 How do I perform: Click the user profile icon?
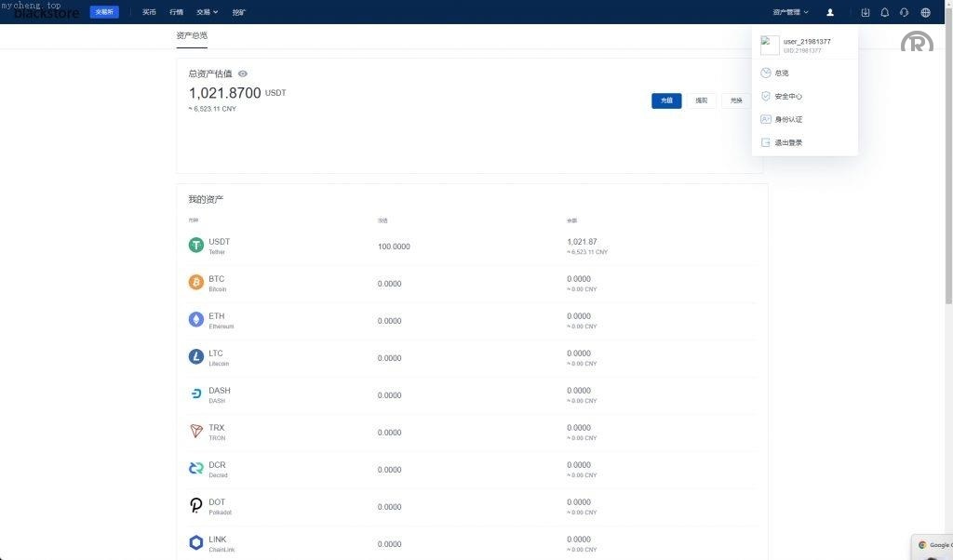(x=830, y=12)
